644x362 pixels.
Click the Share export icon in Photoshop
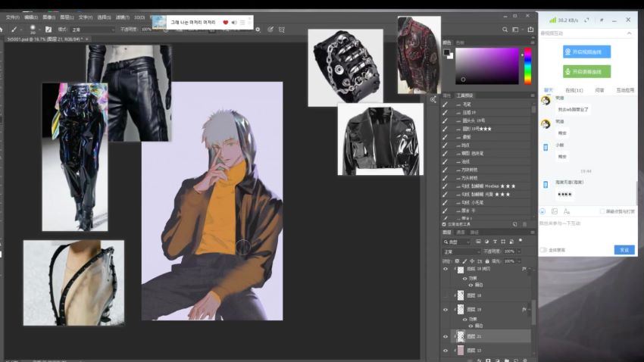click(x=530, y=30)
